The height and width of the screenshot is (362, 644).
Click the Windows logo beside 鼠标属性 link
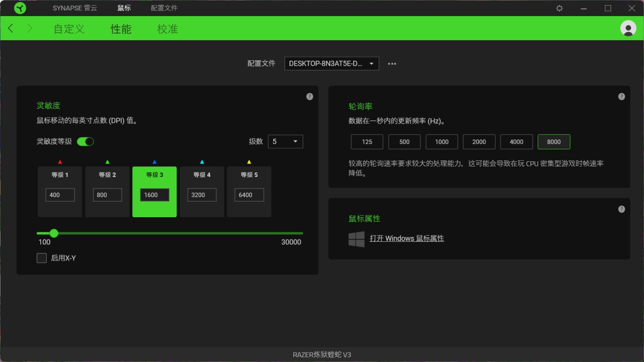(x=356, y=239)
